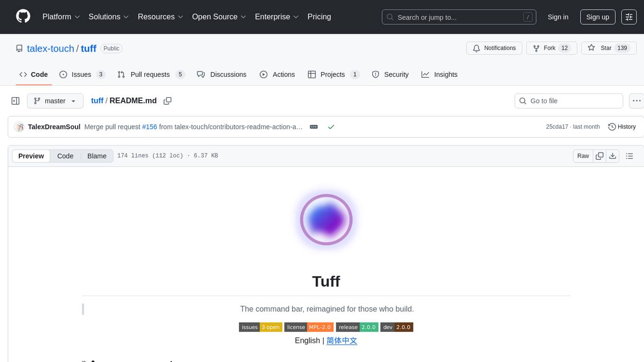Open the Raw file view
The image size is (644, 362).
583,156
